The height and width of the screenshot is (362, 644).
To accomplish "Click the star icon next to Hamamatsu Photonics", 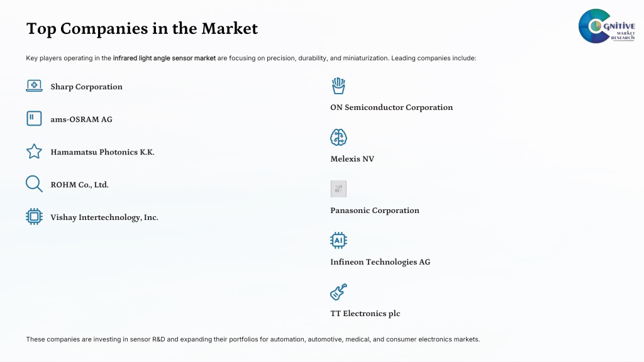I will [34, 151].
